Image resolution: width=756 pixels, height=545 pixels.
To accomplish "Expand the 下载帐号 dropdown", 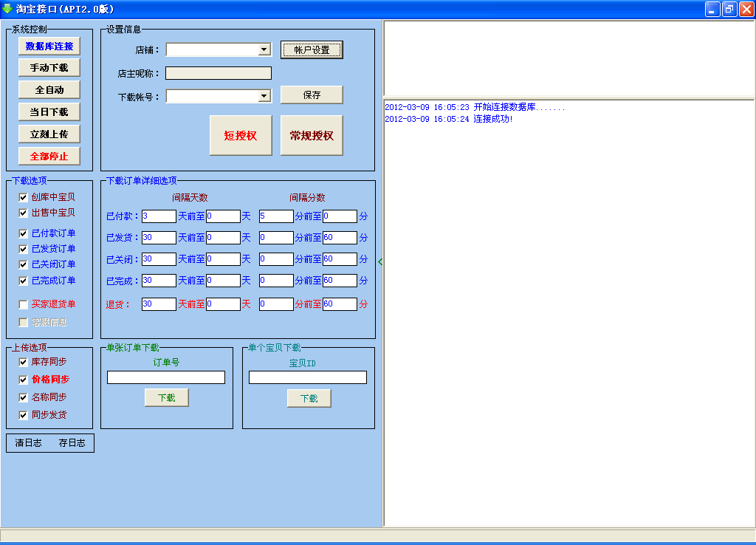I will click(264, 96).
